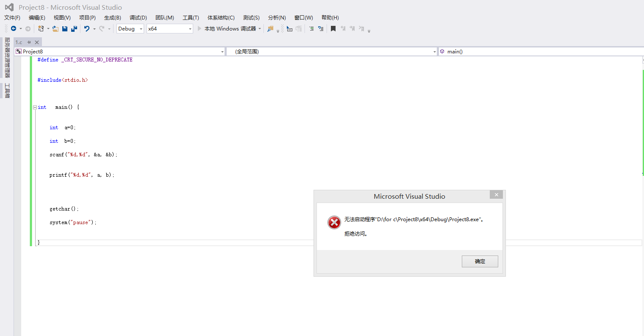Click the system("pause") code line

(x=73, y=222)
